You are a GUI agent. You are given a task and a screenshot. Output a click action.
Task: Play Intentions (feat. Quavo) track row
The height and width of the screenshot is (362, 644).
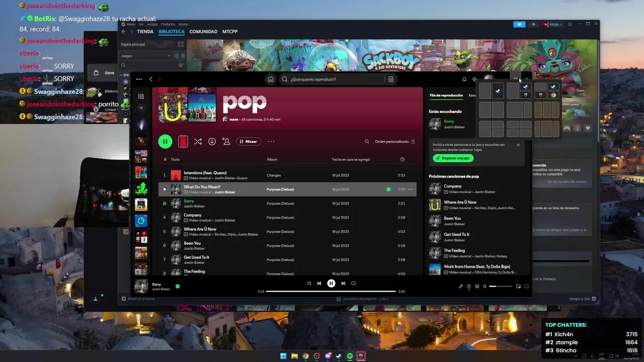pyautogui.click(x=287, y=175)
